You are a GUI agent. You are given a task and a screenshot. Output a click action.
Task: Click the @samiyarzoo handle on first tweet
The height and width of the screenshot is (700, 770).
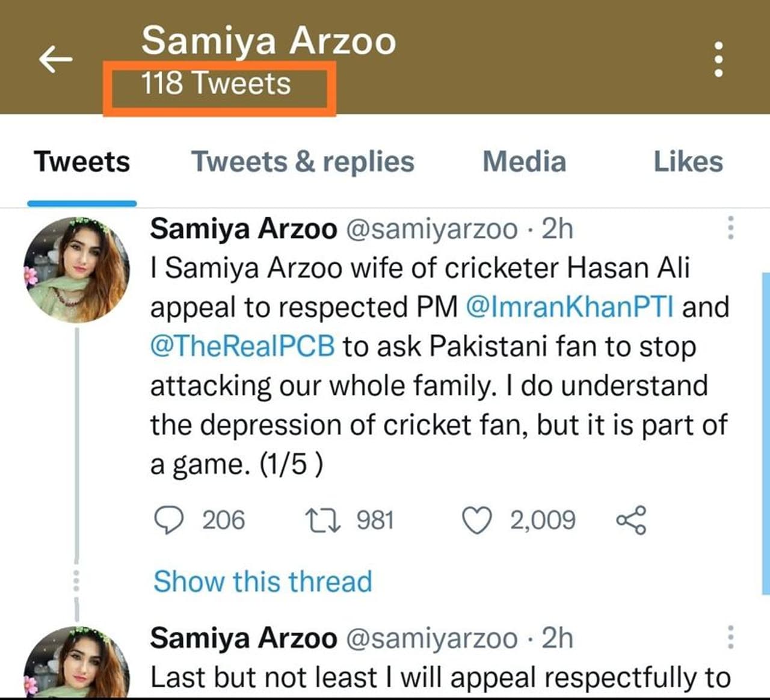(x=431, y=229)
